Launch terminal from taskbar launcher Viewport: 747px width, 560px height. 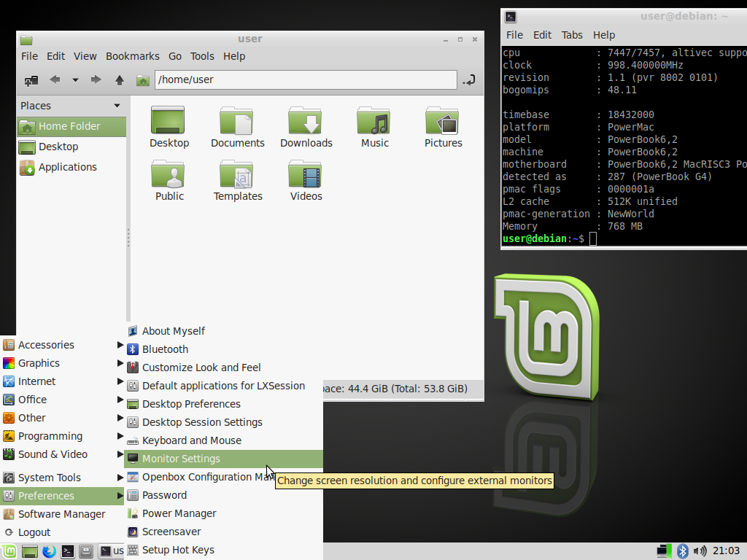click(x=68, y=551)
